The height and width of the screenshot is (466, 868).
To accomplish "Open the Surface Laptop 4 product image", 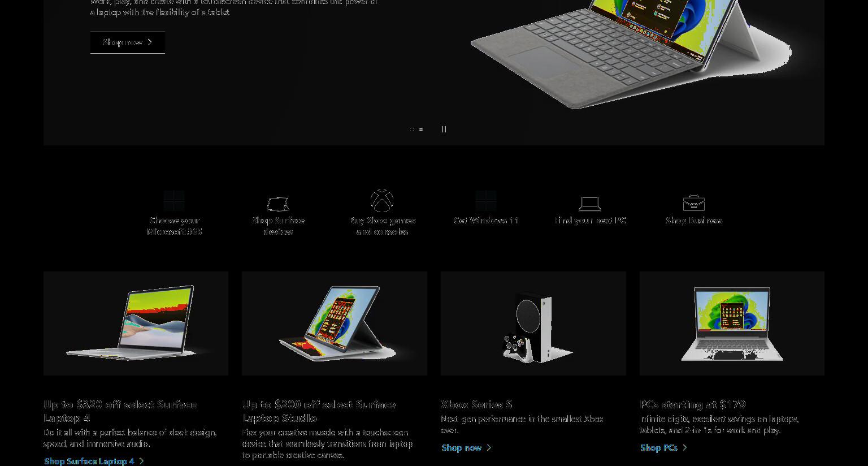I will 136,323.
